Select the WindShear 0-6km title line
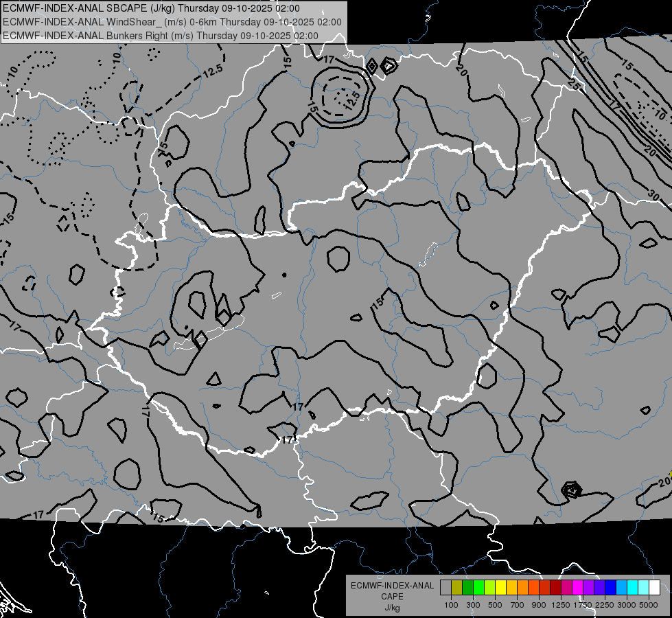This screenshot has width=672, height=618. pyautogui.click(x=172, y=22)
